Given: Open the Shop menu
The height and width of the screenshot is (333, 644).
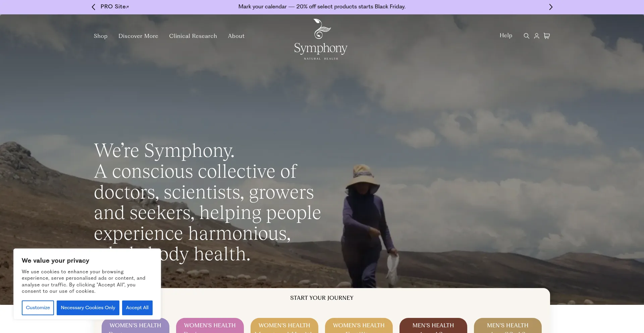Looking at the screenshot, I should (x=101, y=36).
